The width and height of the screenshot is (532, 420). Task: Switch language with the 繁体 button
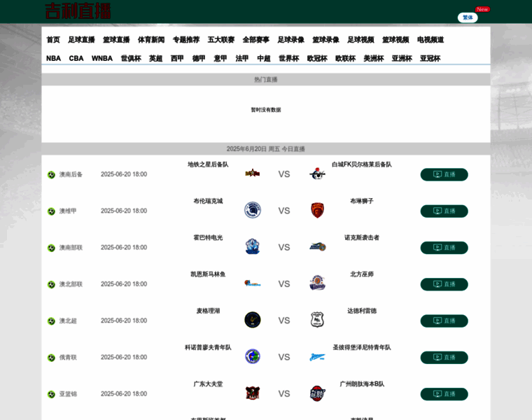pyautogui.click(x=468, y=17)
